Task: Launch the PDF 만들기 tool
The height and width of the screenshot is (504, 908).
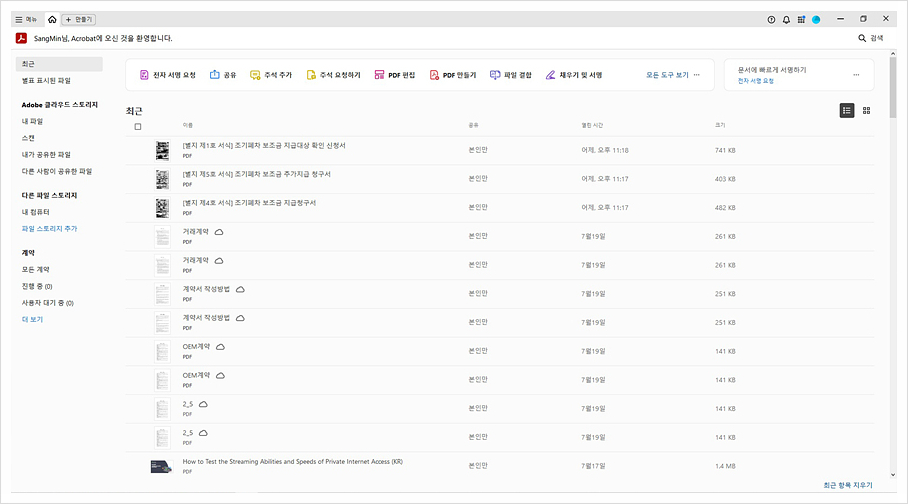Action: click(453, 75)
